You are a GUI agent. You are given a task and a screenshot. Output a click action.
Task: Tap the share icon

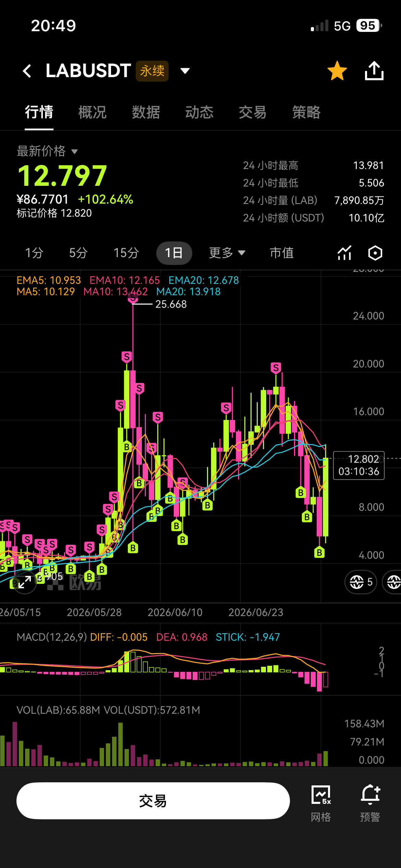coord(374,71)
